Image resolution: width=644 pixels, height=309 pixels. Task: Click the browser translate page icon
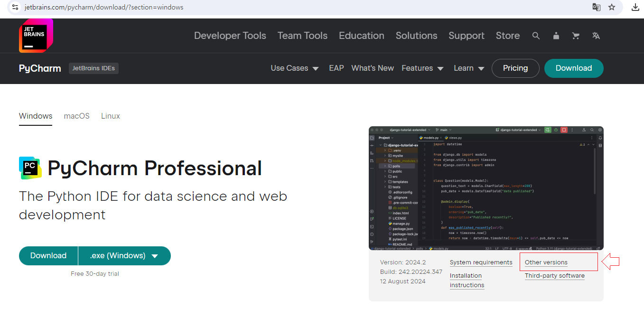point(596,7)
